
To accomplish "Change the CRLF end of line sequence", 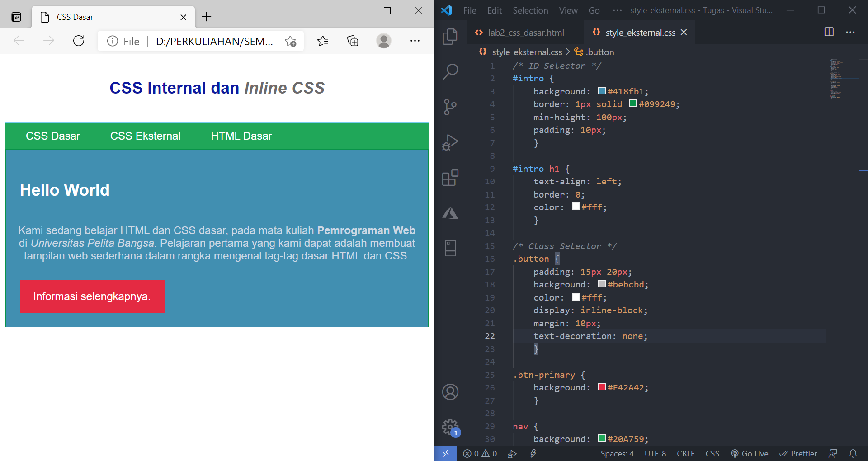I will pyautogui.click(x=685, y=453).
